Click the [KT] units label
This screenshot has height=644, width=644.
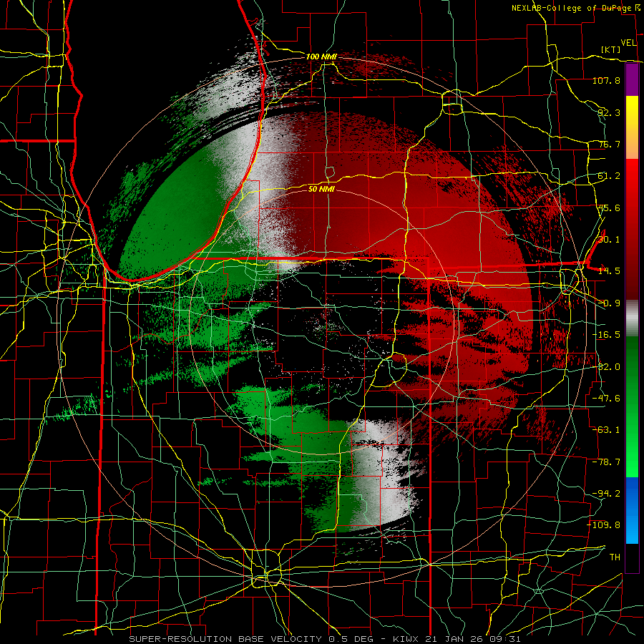click(x=611, y=49)
